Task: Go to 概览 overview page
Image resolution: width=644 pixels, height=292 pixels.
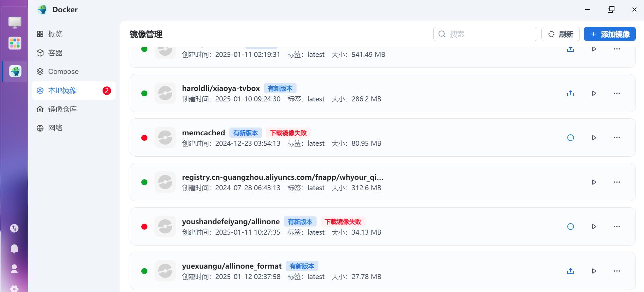Action: pos(74,34)
